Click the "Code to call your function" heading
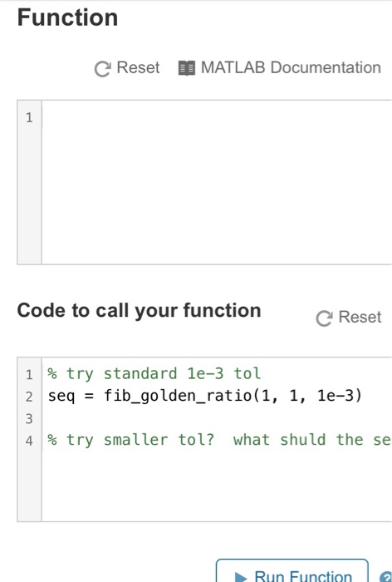Image resolution: width=392 pixels, height=582 pixels. tap(139, 310)
